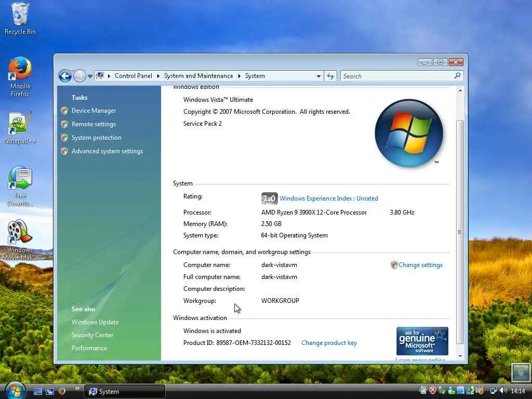Go back with the navigation Back arrow
This screenshot has width=532, height=399.
pos(65,76)
